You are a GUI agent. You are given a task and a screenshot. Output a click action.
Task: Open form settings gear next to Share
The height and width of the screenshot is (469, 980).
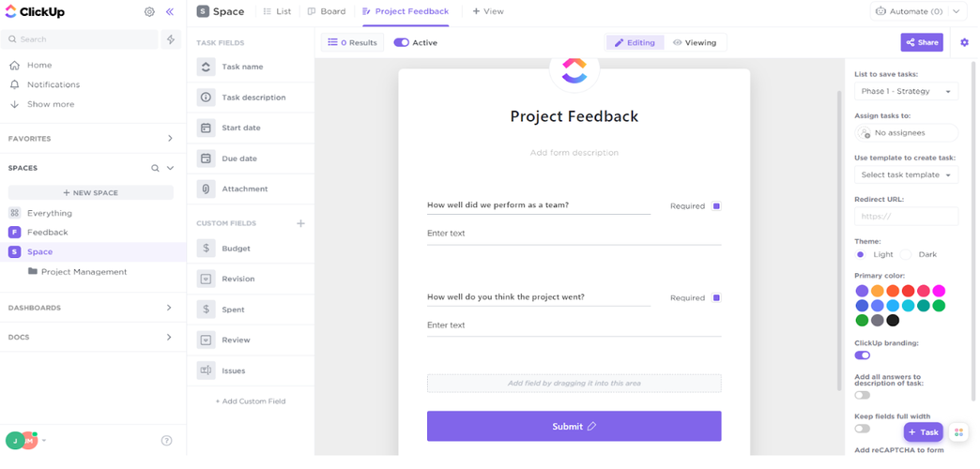[x=964, y=42]
